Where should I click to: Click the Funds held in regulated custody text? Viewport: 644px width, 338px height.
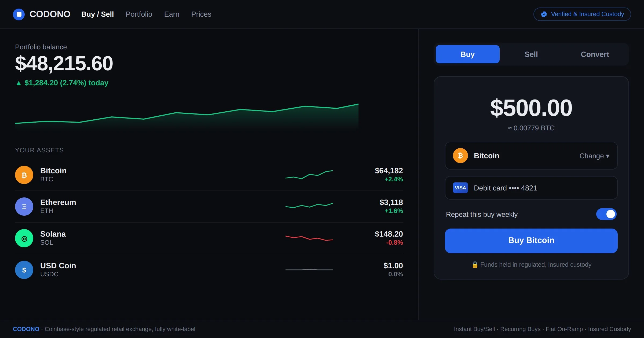(536, 265)
